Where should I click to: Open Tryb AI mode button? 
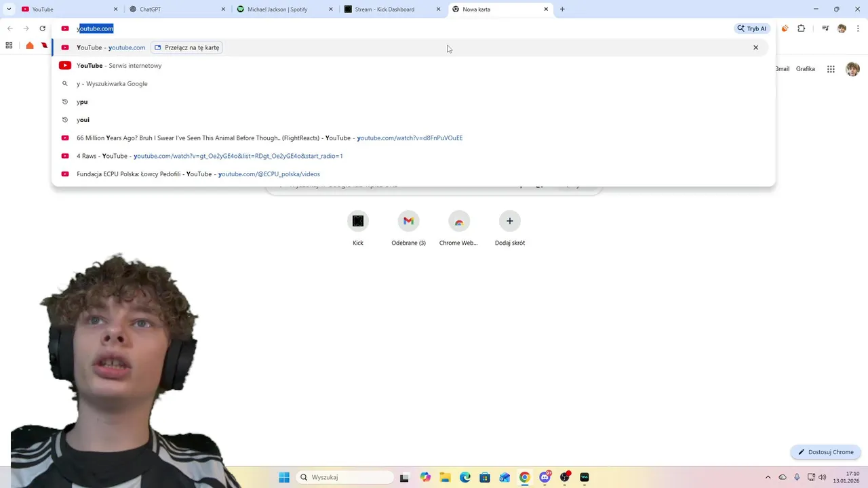(752, 28)
